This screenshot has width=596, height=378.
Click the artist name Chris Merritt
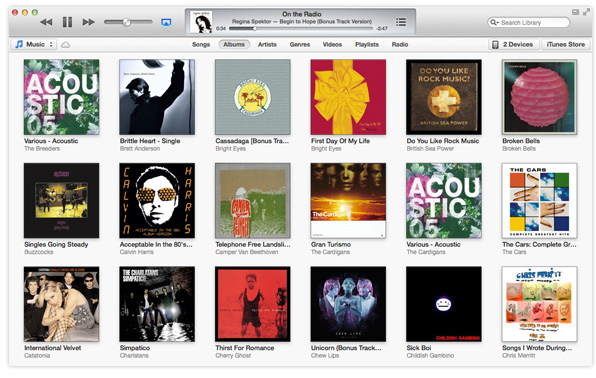tap(518, 356)
